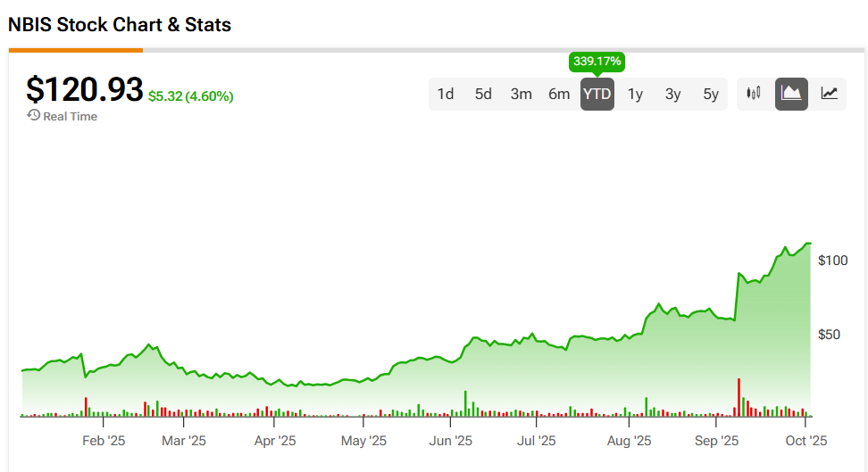The width and height of the screenshot is (868, 472).
Task: Click the $120.93 stock price
Action: pyautogui.click(x=84, y=89)
